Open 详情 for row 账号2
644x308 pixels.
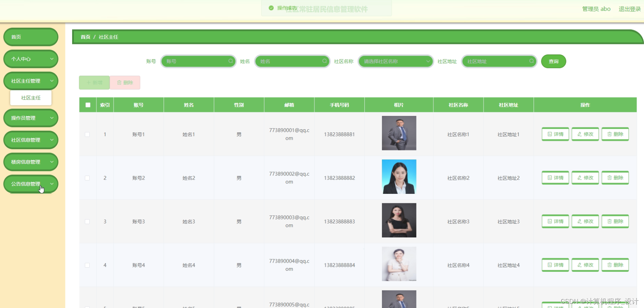(x=555, y=178)
